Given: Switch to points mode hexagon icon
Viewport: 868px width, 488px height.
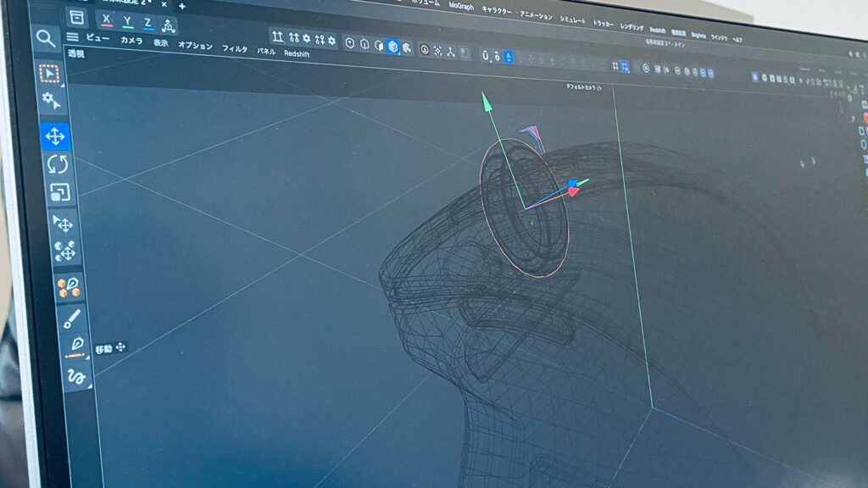Looking at the screenshot, I should point(350,43).
